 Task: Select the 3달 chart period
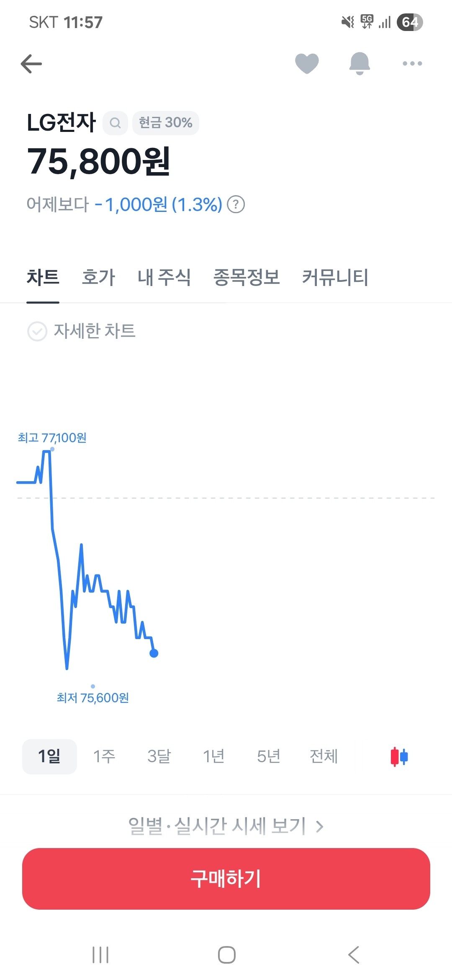pyautogui.click(x=159, y=756)
